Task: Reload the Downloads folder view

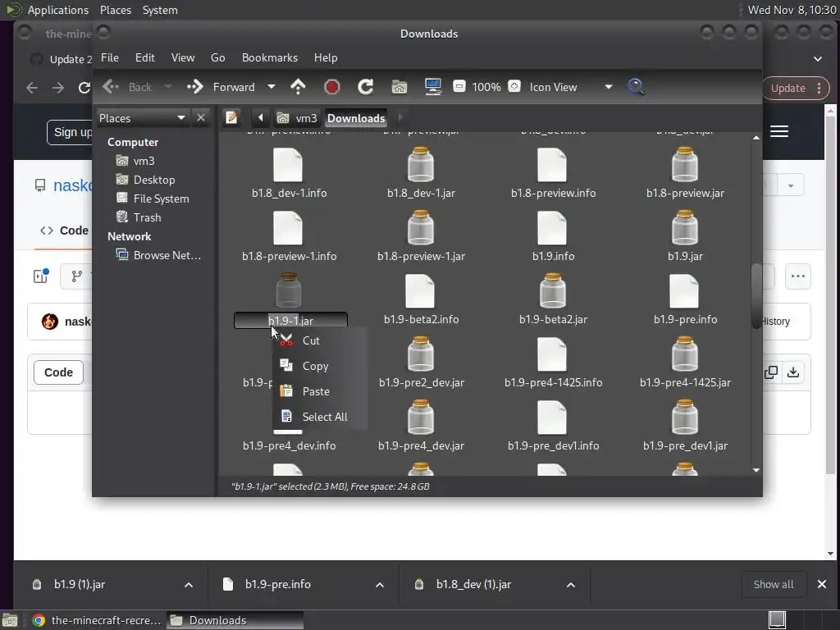Action: tap(365, 87)
